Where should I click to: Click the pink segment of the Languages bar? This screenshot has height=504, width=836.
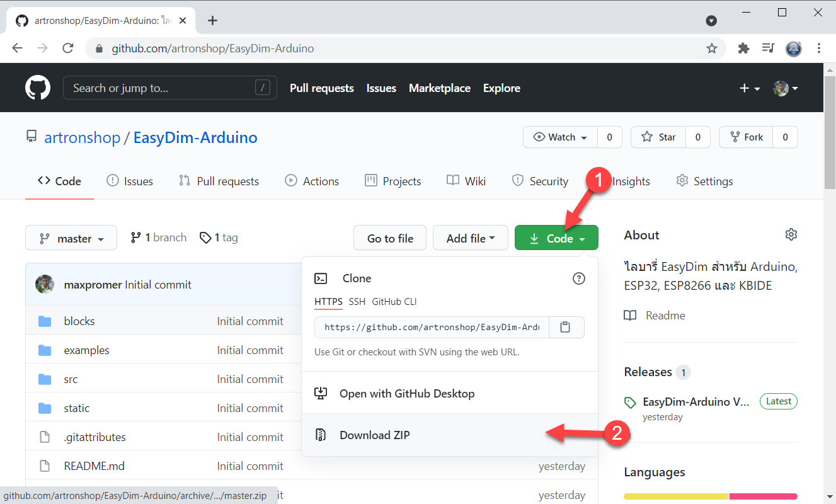(764, 496)
